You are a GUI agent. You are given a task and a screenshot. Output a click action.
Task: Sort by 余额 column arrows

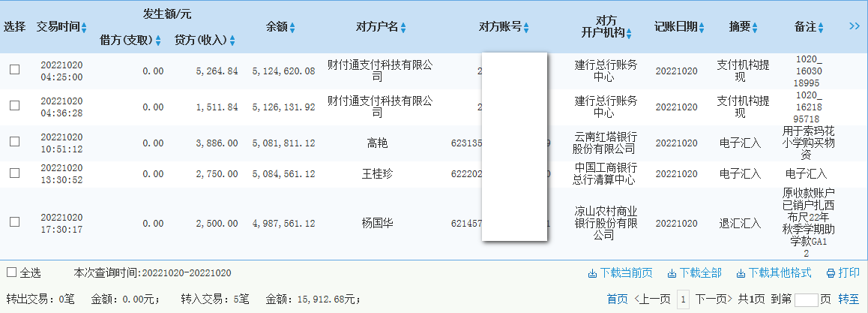click(292, 27)
